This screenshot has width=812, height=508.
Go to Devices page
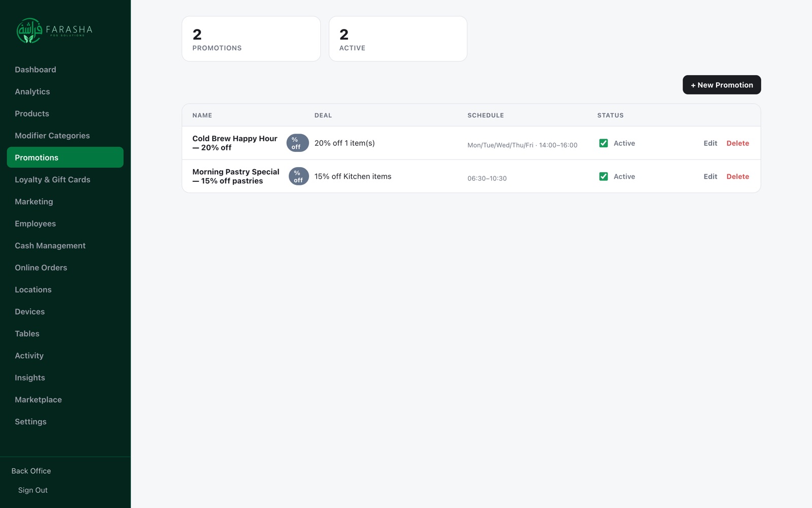[x=65, y=311]
